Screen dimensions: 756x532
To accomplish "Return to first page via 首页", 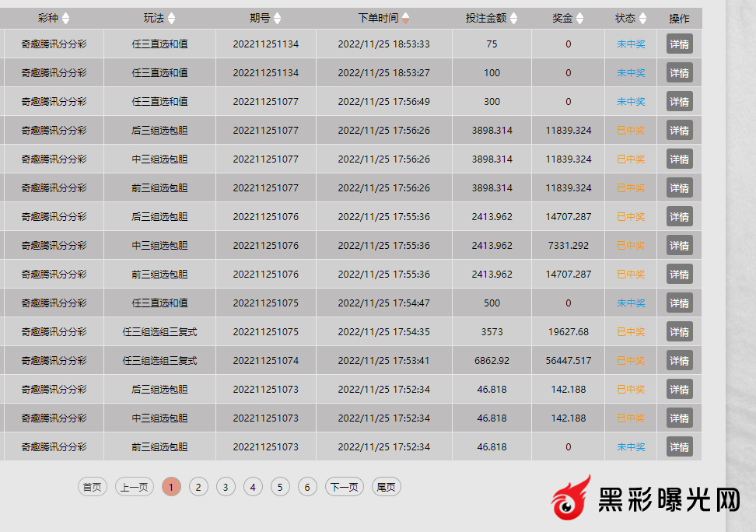I will coord(92,487).
